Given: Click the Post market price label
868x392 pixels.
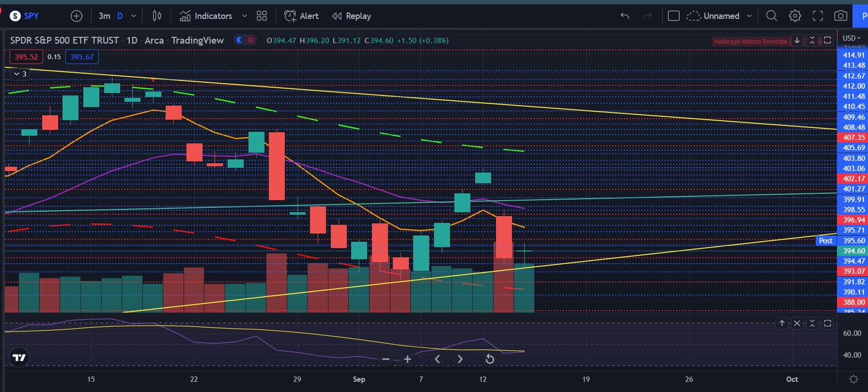Looking at the screenshot, I should [x=826, y=240].
